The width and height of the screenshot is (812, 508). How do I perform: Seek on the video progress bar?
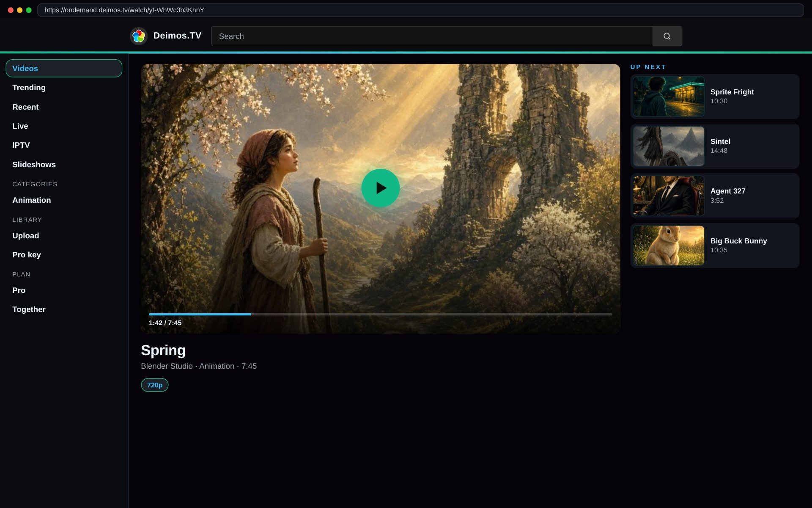(380, 314)
